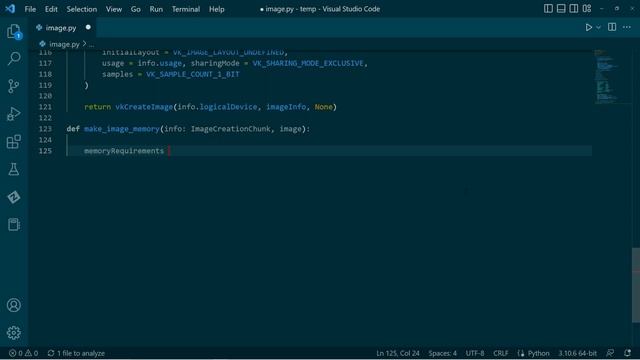Open the diamond extension icon in activity bar
Image resolution: width=640 pixels, height=360 pixels.
pos(14,197)
